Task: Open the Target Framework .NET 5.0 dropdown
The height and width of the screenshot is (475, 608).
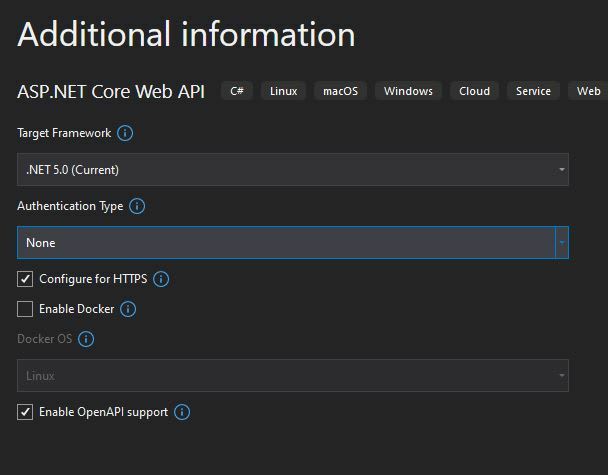Action: coord(293,169)
